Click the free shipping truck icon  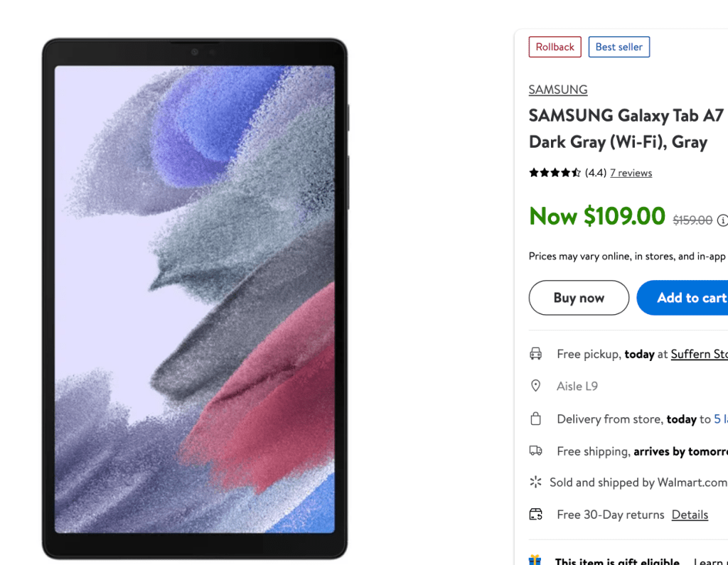536,451
